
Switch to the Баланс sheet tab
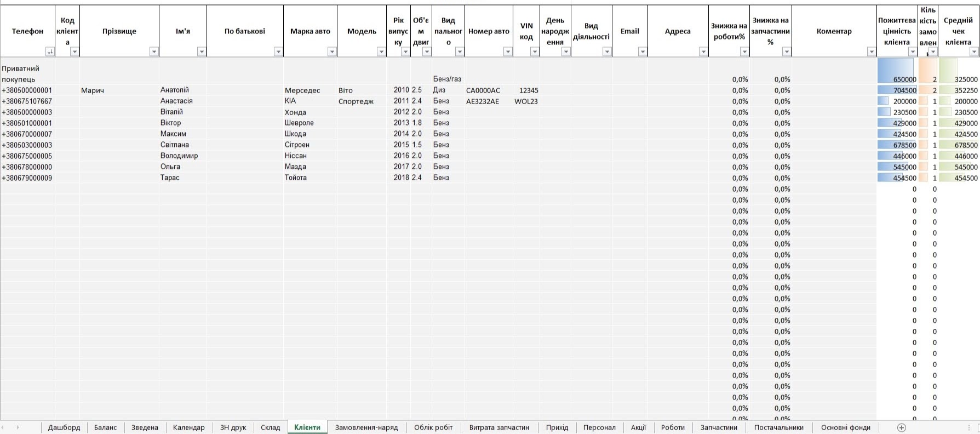pyautogui.click(x=105, y=427)
